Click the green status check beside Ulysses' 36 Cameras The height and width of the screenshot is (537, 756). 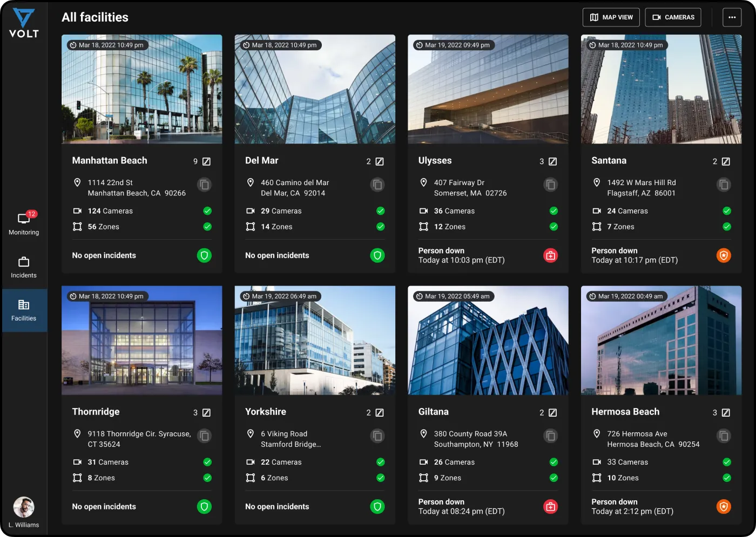[x=553, y=210]
